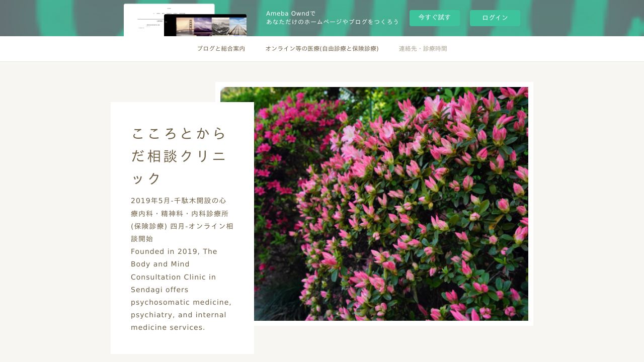Open the pink azalea flowers photo
The height and width of the screenshot is (362, 644).
[391, 204]
